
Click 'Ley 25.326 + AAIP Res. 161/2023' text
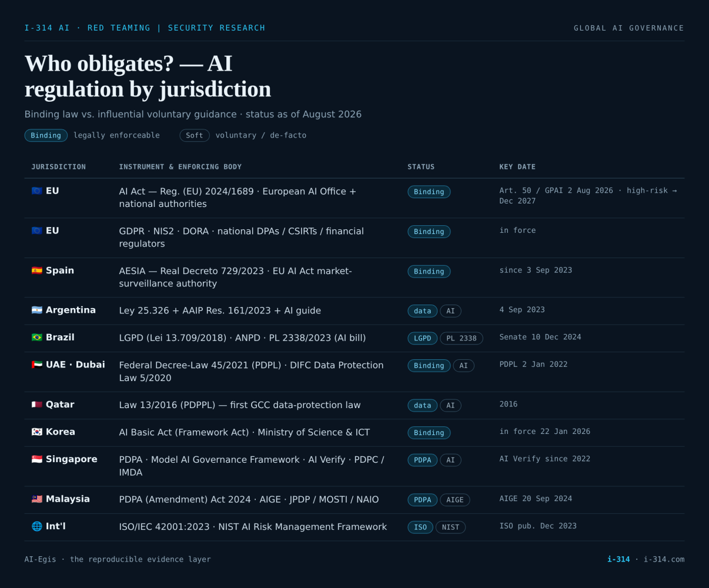[195, 310]
